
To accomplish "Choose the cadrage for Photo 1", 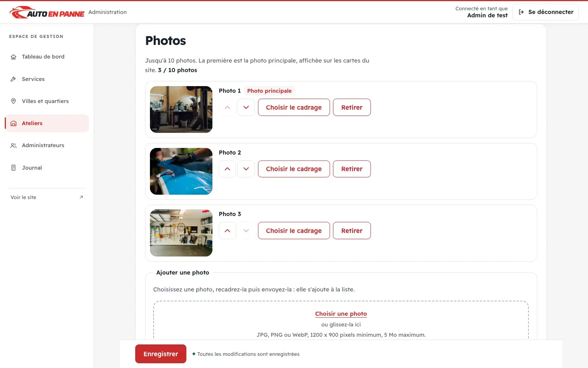I will 294,107.
